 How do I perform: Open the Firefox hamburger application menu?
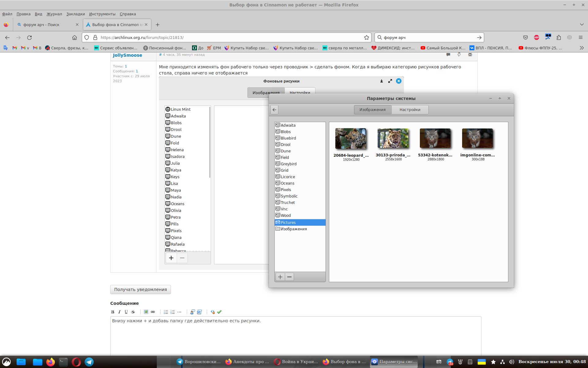pos(580,37)
